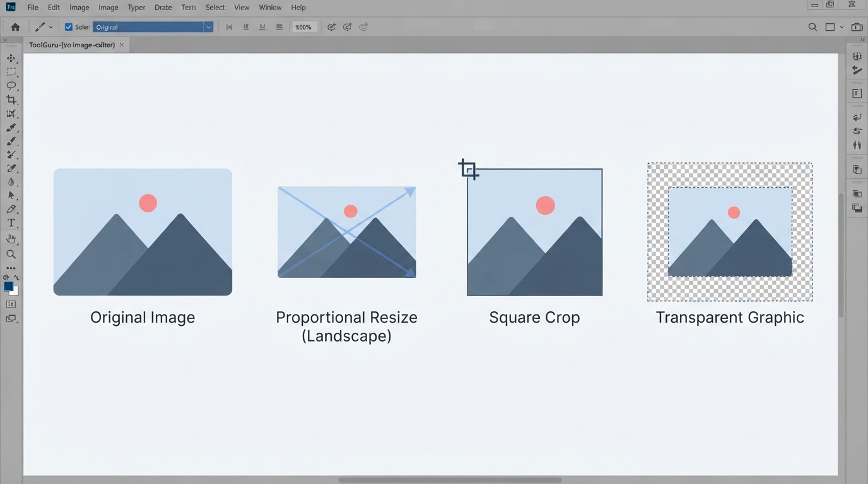Click the Transparent Graphic thumbnail
Screen dimensions: 868x484
point(730,232)
